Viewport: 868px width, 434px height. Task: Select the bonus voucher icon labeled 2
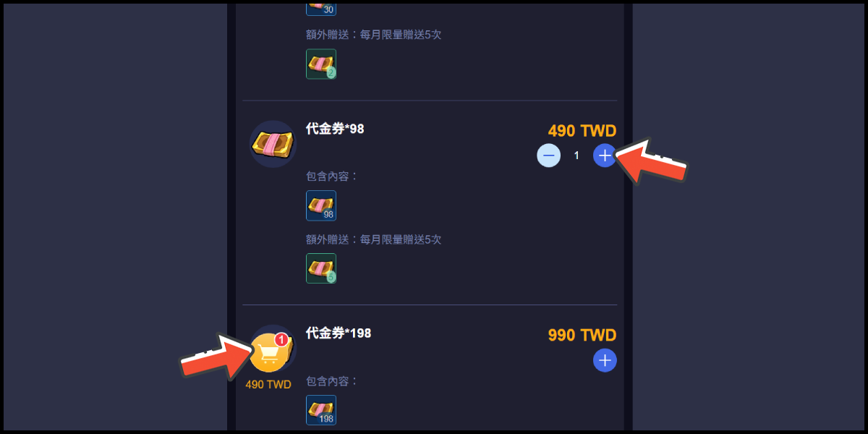click(x=321, y=64)
